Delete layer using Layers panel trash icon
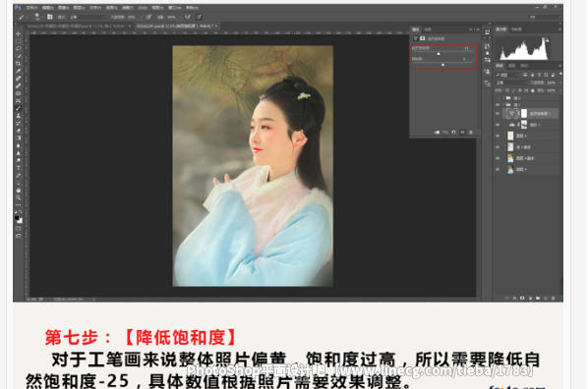 click(x=553, y=298)
